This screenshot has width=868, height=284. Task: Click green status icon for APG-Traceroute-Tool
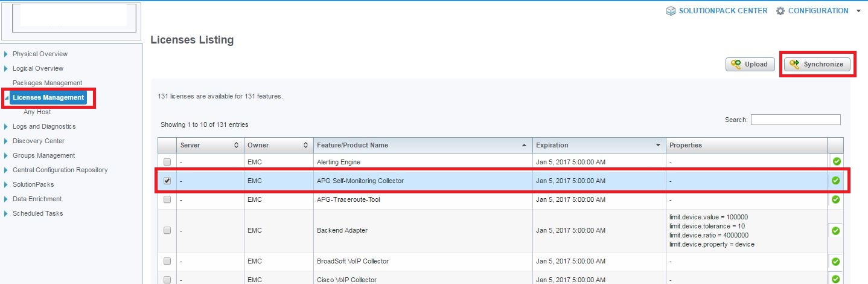coord(836,199)
